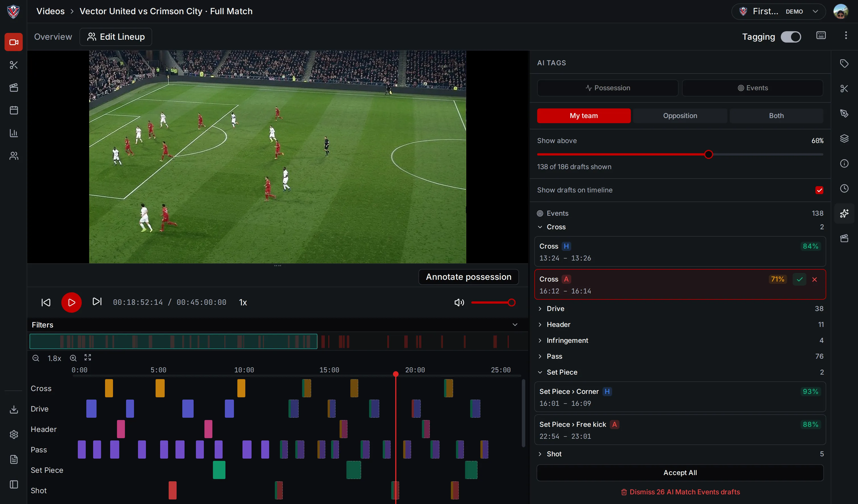
Task: Open the clock history icon on right rail
Action: (x=844, y=188)
